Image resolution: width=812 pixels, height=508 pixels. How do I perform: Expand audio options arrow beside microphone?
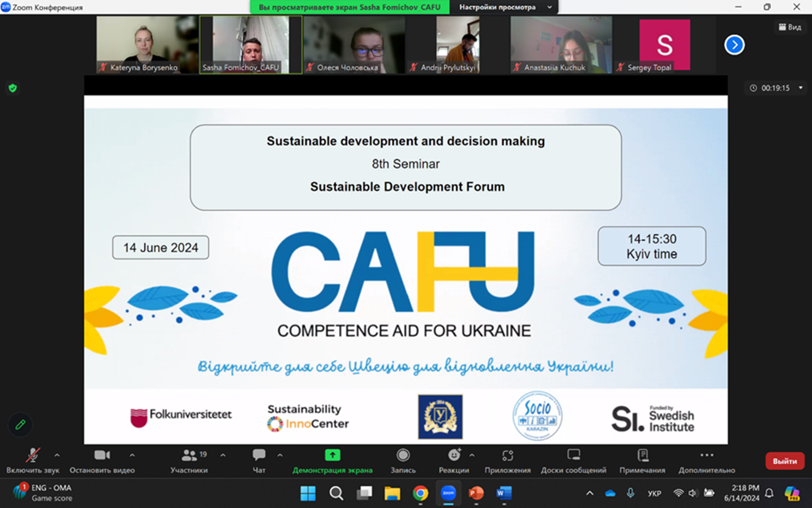click(57, 455)
